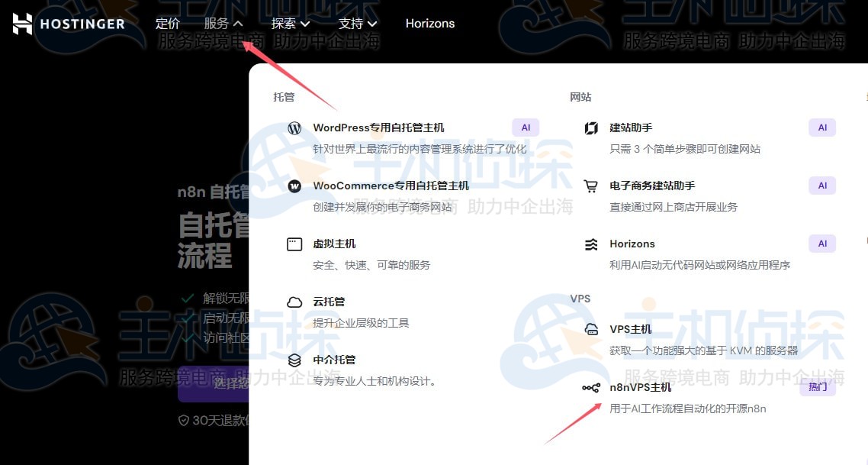Click the WooCommerce icon in the menu
868x465 pixels.
[294, 186]
